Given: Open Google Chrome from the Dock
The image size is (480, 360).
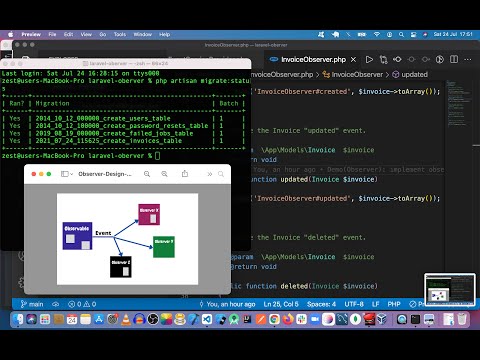Looking at the screenshot, I should (274, 319).
